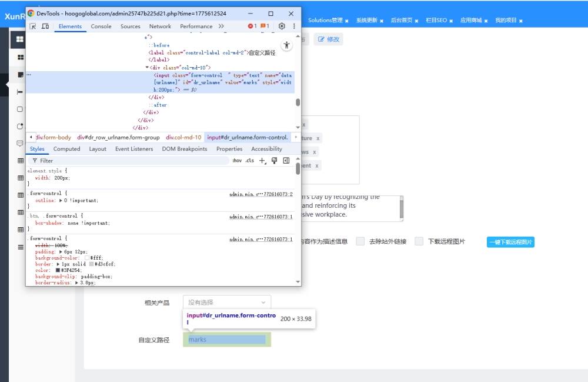Toggle the device toolbar icon
This screenshot has height=382, width=588.
46,26
